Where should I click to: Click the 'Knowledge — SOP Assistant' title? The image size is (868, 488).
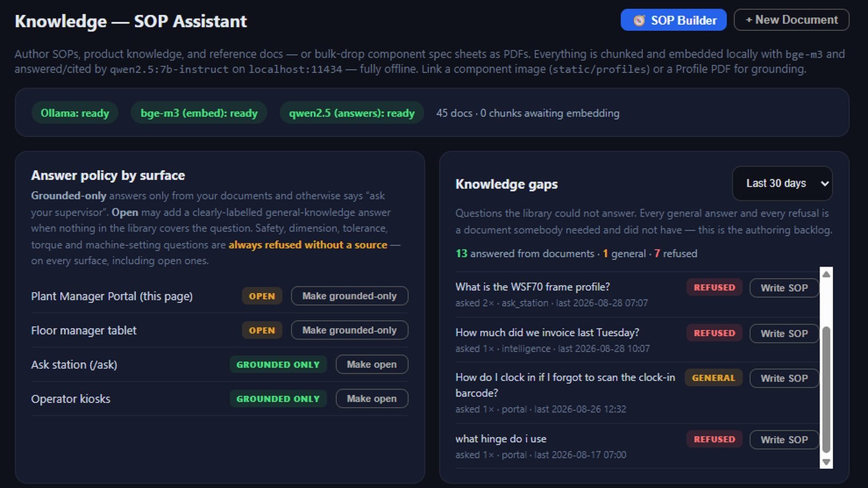[131, 21]
